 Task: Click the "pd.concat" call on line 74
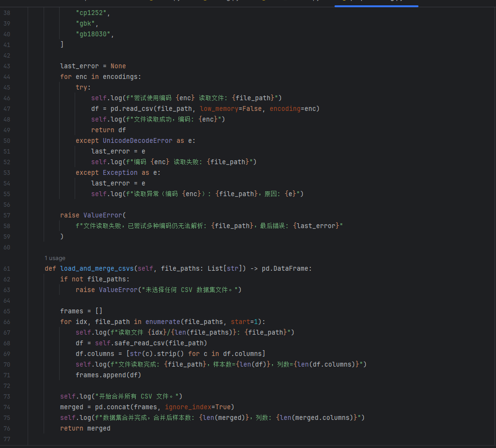click(x=112, y=407)
